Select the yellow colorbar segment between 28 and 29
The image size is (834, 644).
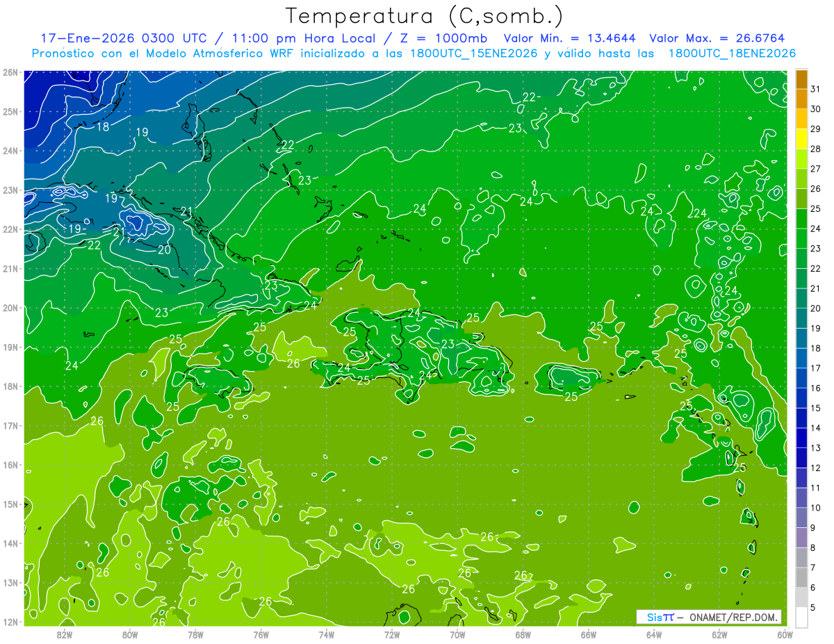[x=801, y=139]
